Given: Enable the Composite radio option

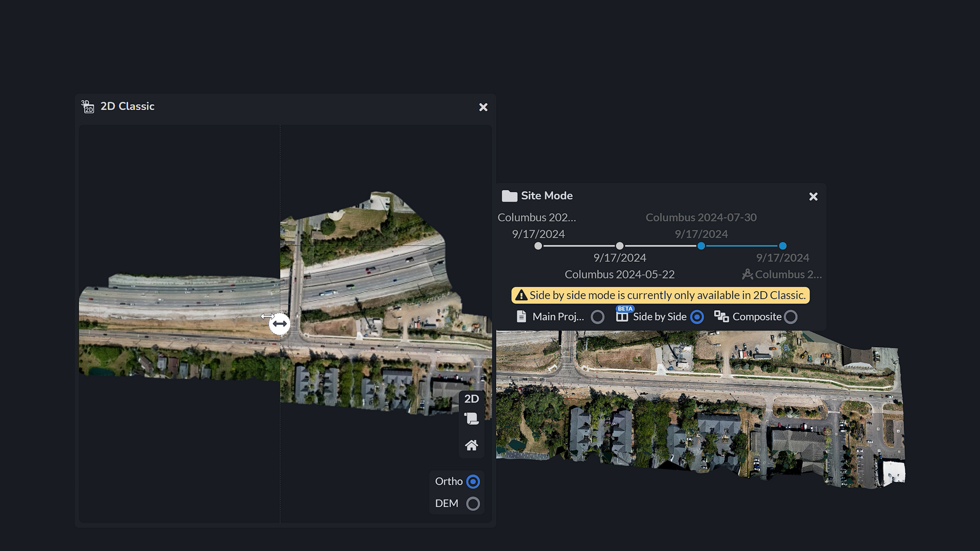Looking at the screenshot, I should tap(791, 317).
